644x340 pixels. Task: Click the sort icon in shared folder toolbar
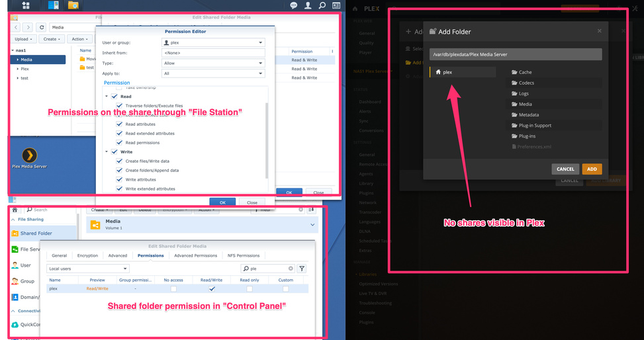pyautogui.click(x=311, y=210)
